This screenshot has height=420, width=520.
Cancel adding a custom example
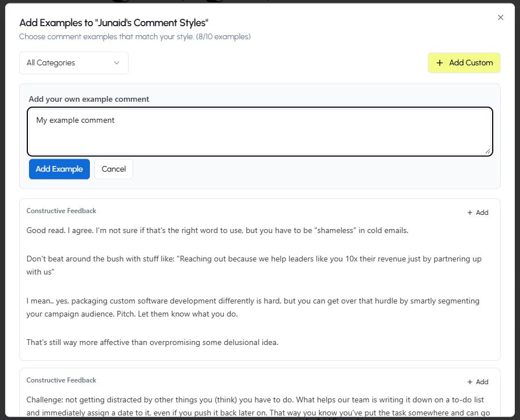[114, 169]
